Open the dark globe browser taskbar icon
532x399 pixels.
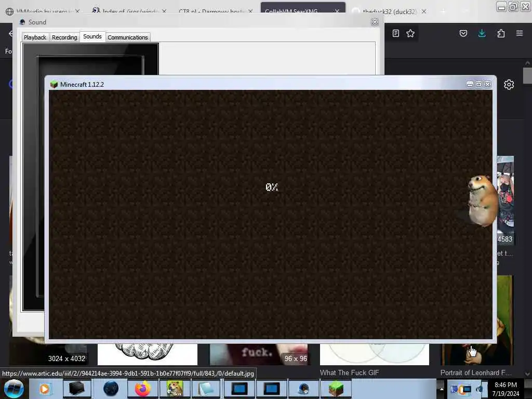(x=111, y=389)
